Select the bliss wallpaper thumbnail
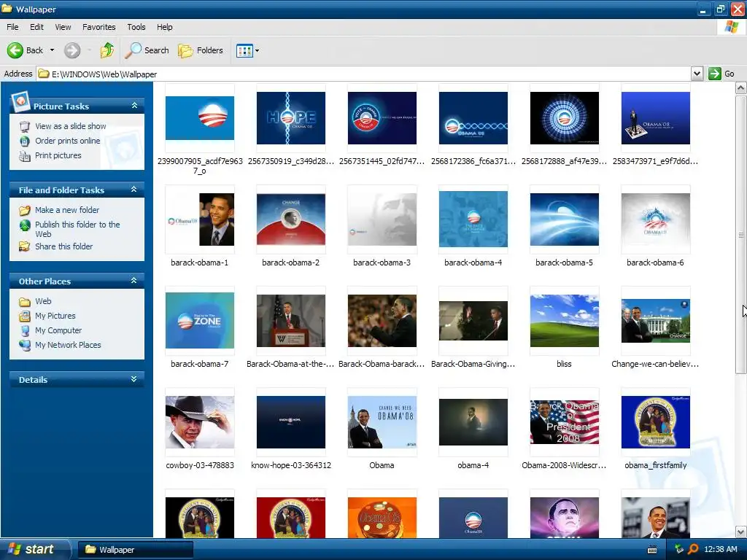This screenshot has height=560, width=747. click(x=565, y=321)
